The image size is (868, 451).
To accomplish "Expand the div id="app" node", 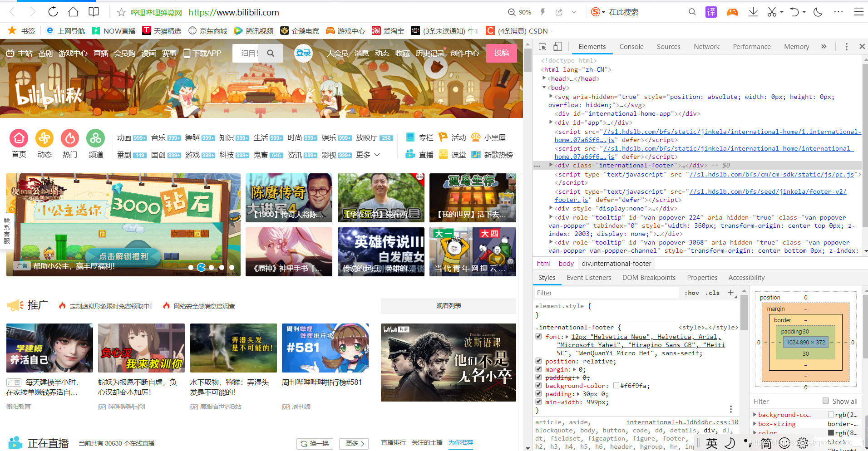I will point(551,122).
